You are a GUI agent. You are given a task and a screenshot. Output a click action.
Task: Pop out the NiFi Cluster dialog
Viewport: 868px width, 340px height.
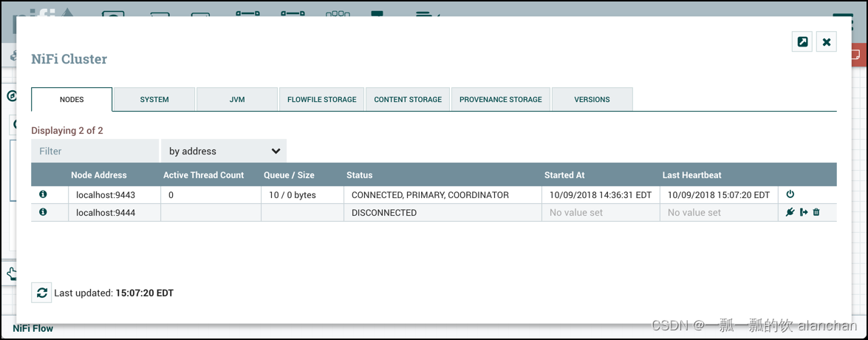(802, 41)
